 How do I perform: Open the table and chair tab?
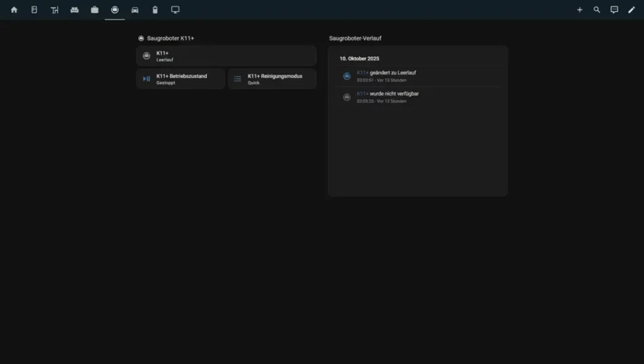55,10
